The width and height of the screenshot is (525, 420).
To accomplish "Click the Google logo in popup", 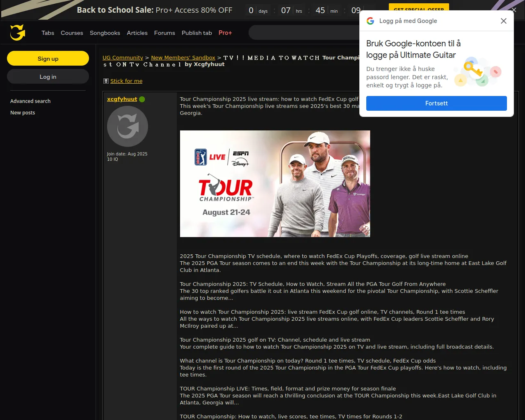I will click(370, 21).
